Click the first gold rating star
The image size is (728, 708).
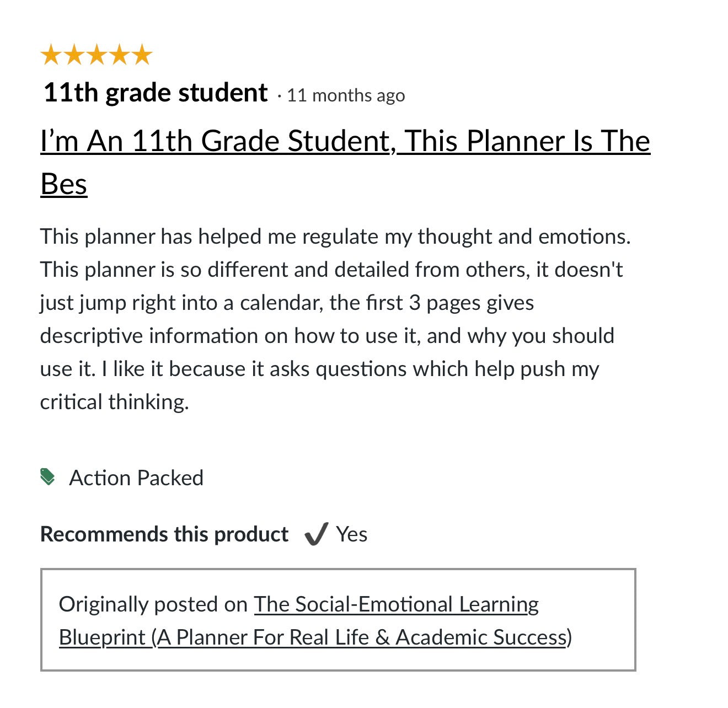[51, 55]
